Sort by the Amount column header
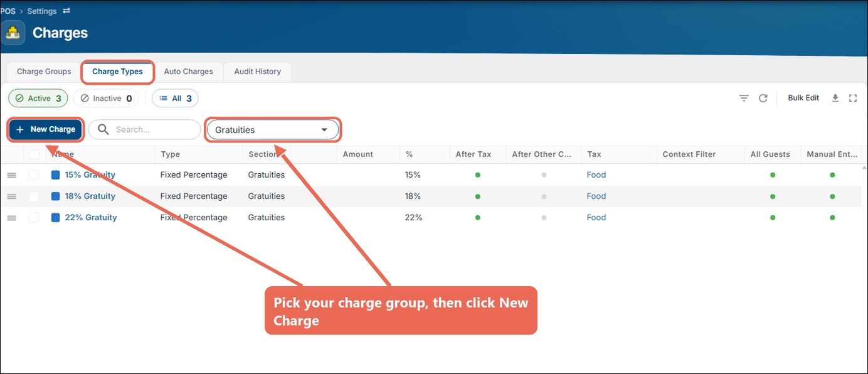Screen dimensions: 868x374 (x=357, y=154)
